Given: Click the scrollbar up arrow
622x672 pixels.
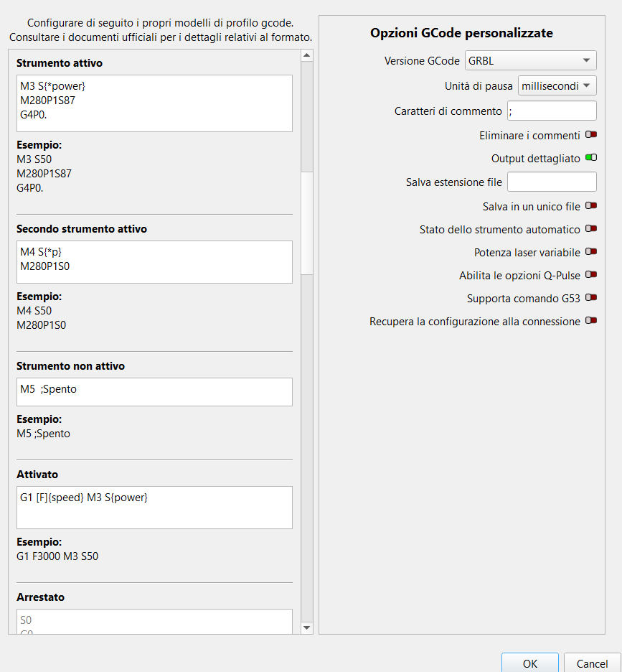Looking at the screenshot, I should pyautogui.click(x=307, y=55).
